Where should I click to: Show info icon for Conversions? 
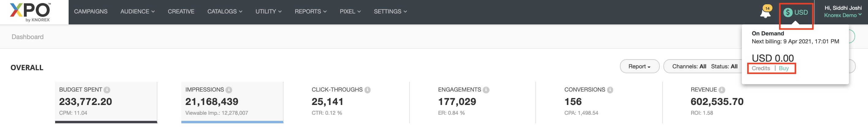(x=610, y=90)
